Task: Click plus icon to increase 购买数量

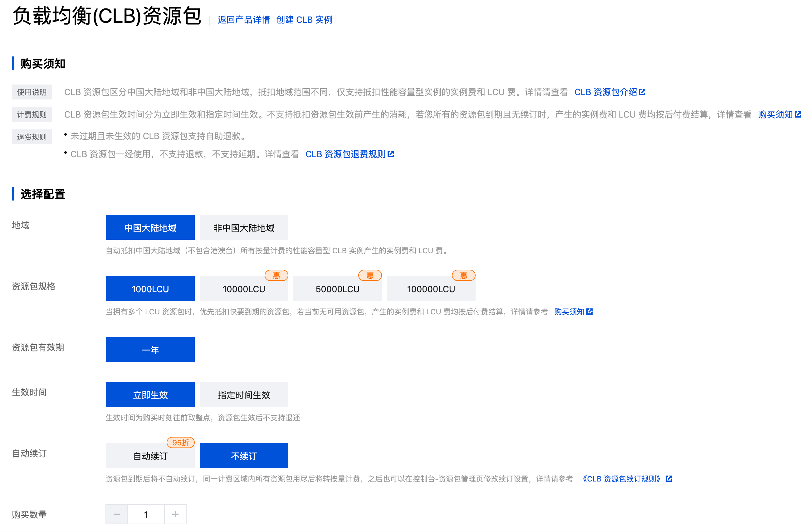Action: [x=175, y=514]
